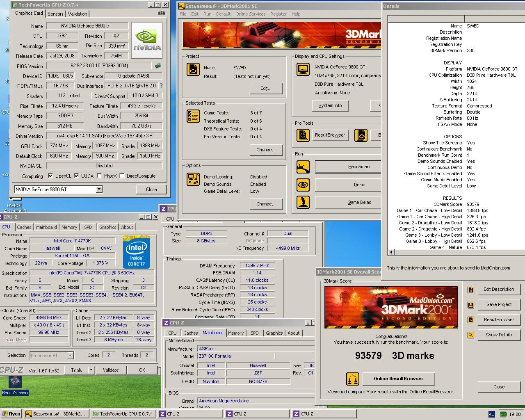The image size is (525, 420).
Task: Click the Game Demo joystick icon
Action: (303, 202)
